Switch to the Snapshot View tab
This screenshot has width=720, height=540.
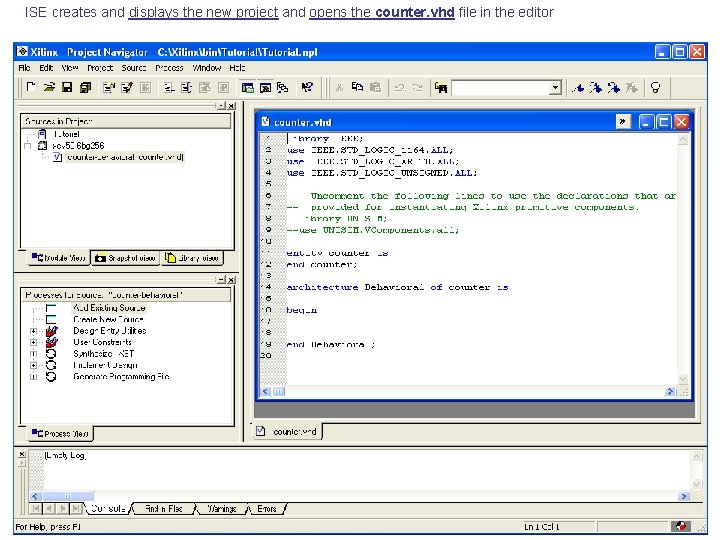[x=125, y=258]
